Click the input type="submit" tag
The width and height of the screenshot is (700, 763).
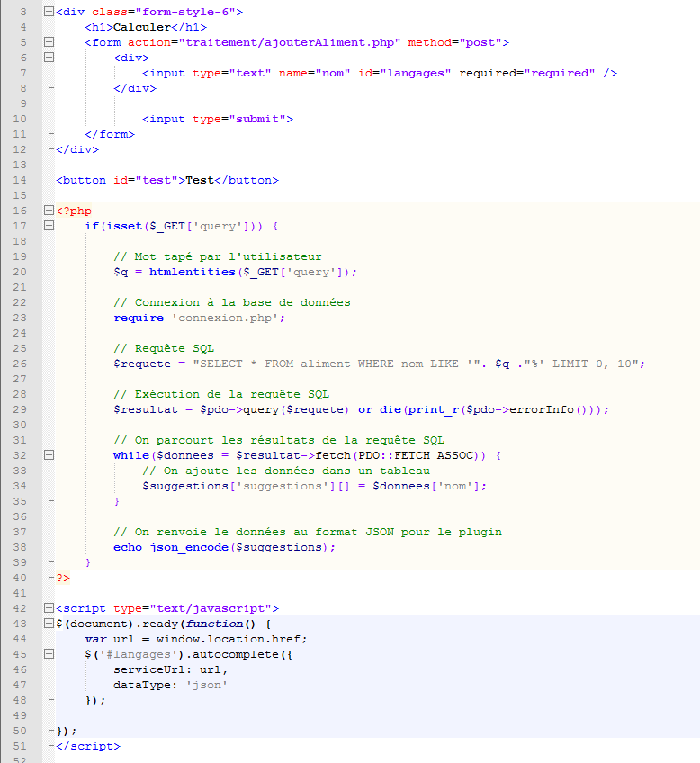[x=218, y=119]
